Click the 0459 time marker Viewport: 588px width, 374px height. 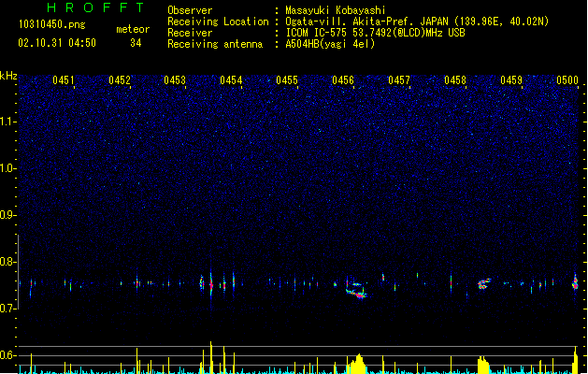(511, 80)
